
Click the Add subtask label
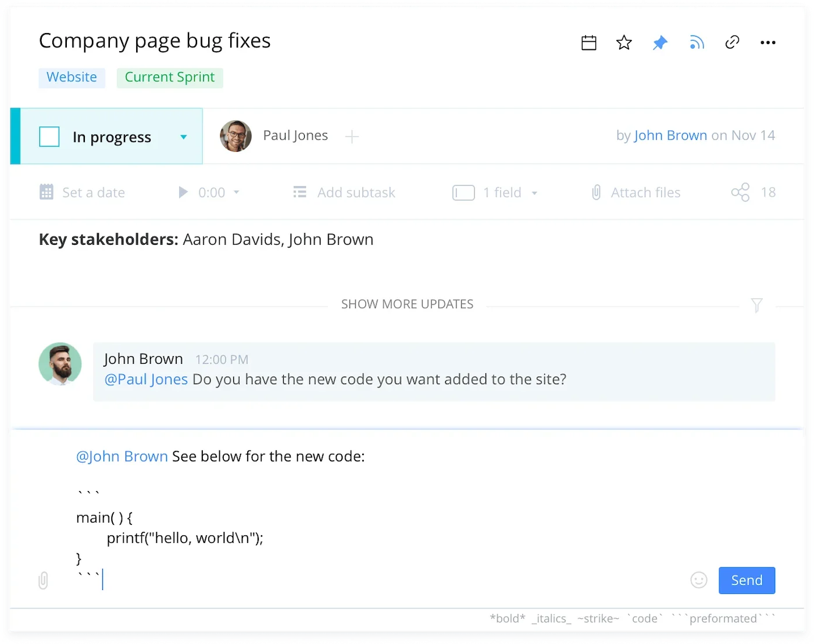[x=356, y=192]
